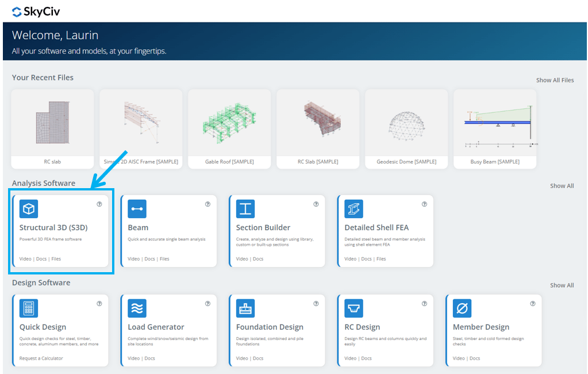Select the Load Generator title
The image size is (588, 374).
[156, 327]
